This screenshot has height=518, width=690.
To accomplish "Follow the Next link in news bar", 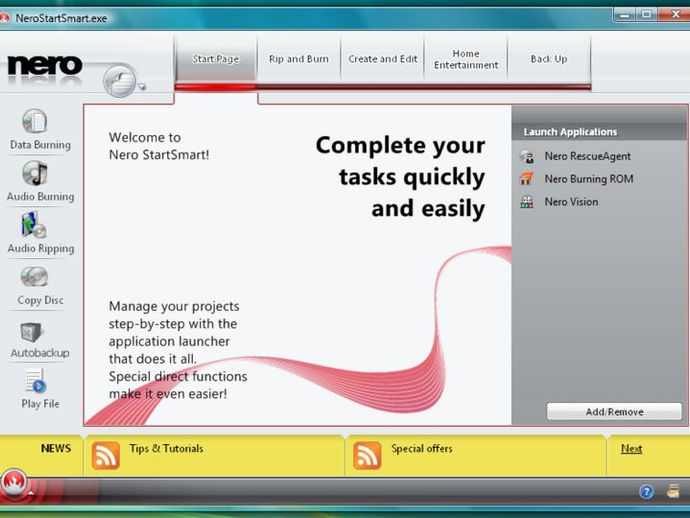I will 631,448.
